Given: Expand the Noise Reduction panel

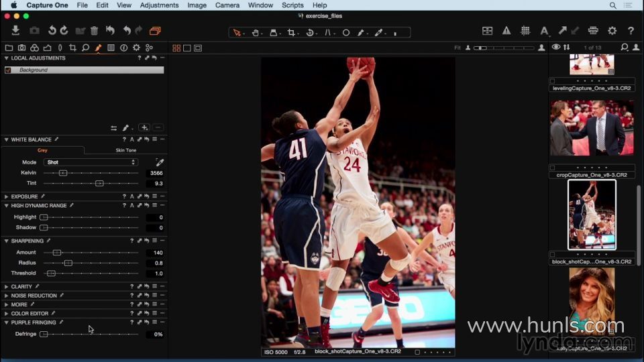Looking at the screenshot, I should 7,295.
